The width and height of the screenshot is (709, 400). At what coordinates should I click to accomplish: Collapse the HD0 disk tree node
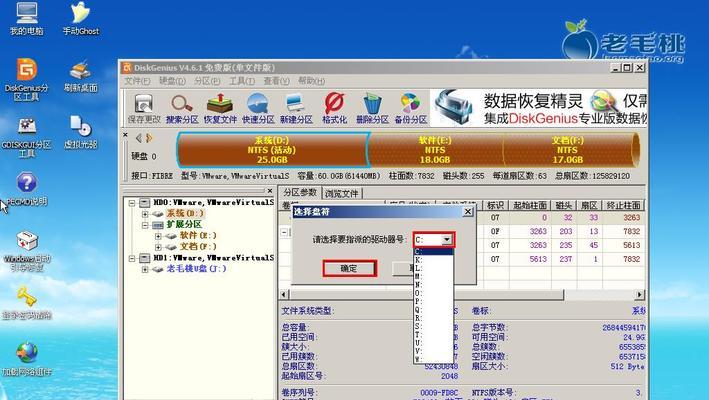[132, 203]
